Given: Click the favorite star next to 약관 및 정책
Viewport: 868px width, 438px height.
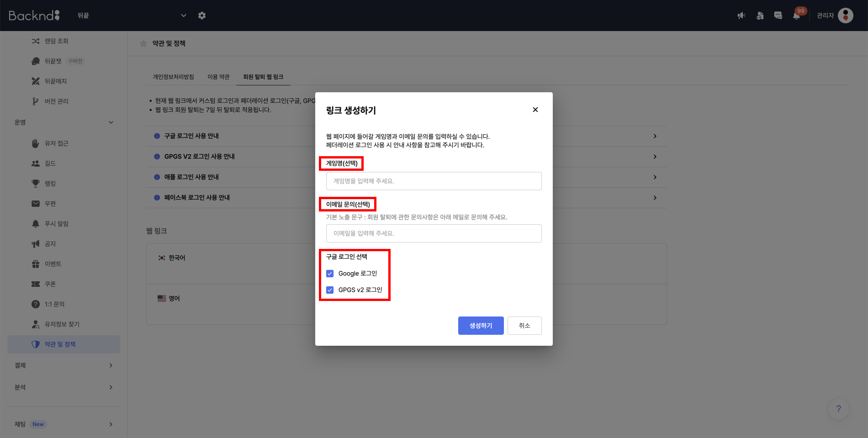Looking at the screenshot, I should pos(143,43).
